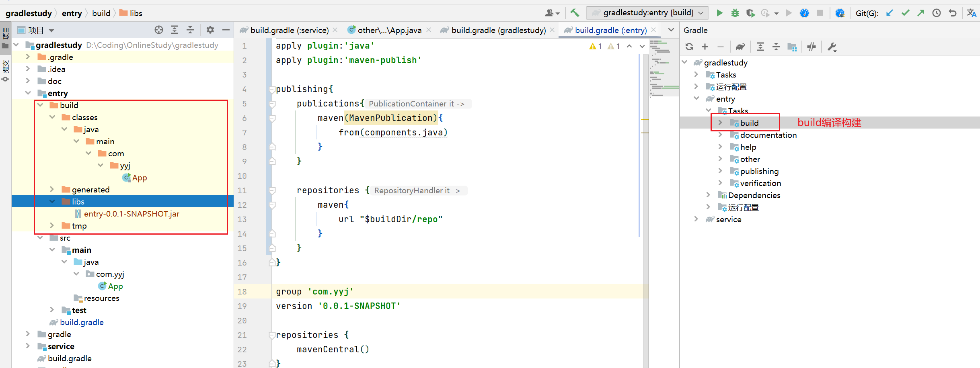
Task: Expand tmp folder under build
Action: [52, 225]
